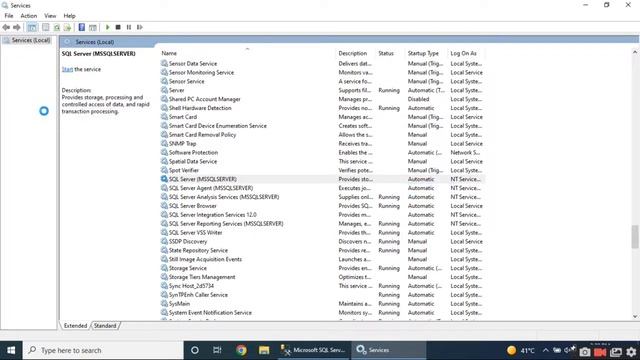Click the taskbar search box
The image size is (640, 360).
tap(103, 350)
